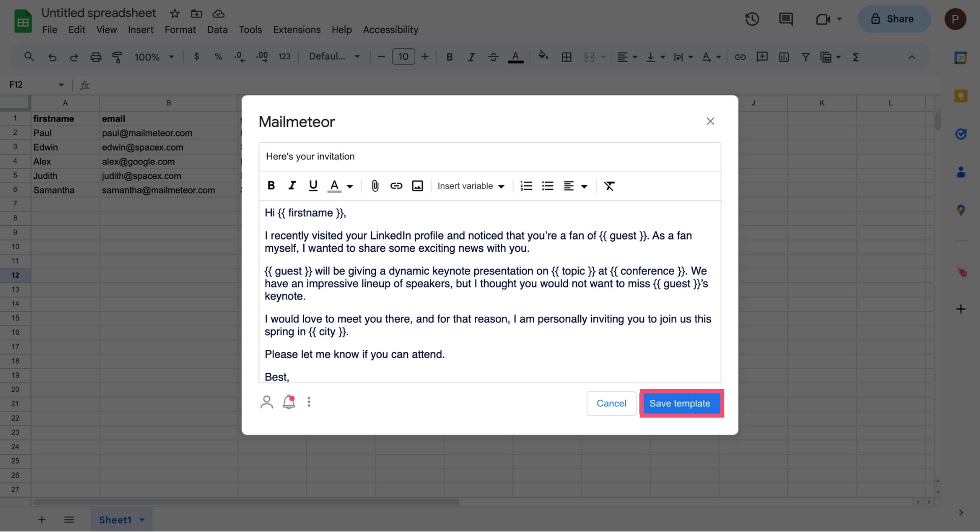Click the email subject line field

(489, 157)
